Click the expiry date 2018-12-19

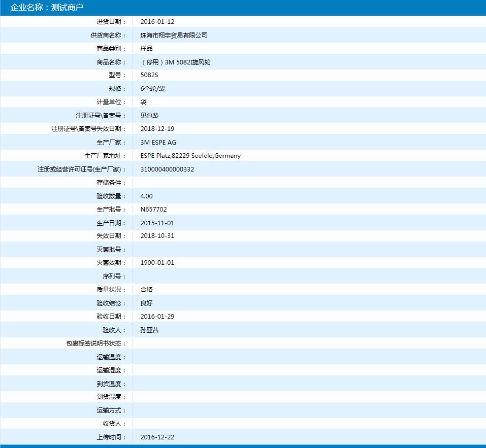(x=157, y=129)
